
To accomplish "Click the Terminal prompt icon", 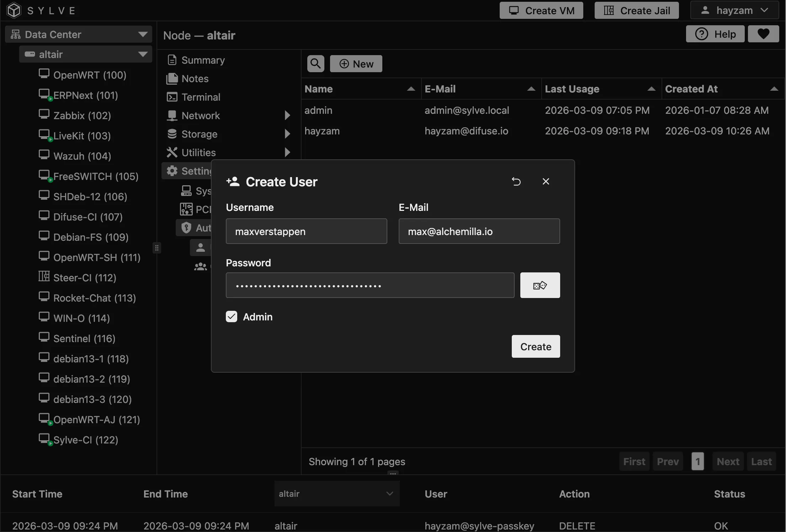I will tap(172, 97).
